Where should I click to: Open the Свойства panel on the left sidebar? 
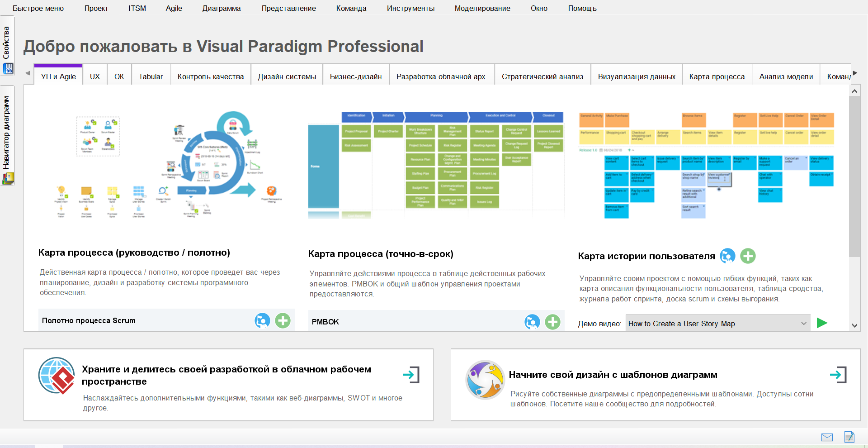pyautogui.click(x=6, y=43)
